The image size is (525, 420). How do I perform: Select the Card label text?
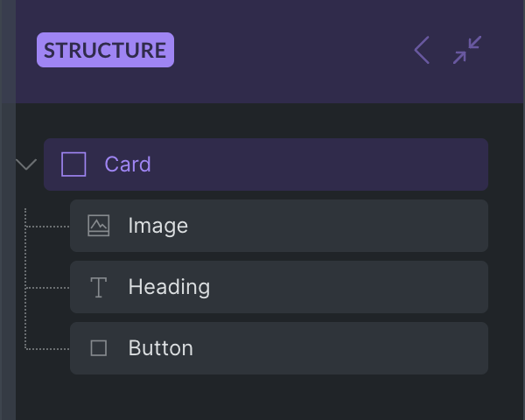tap(128, 164)
